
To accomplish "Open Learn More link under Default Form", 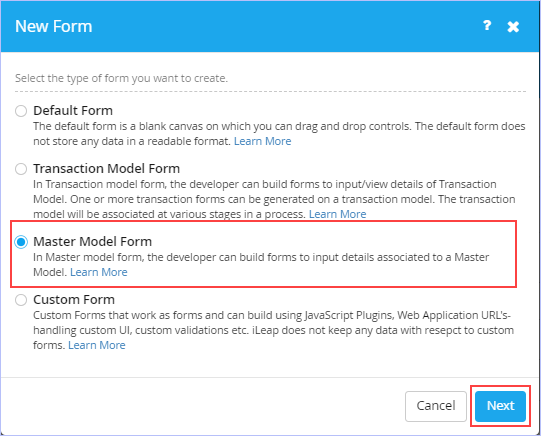I will pyautogui.click(x=263, y=141).
